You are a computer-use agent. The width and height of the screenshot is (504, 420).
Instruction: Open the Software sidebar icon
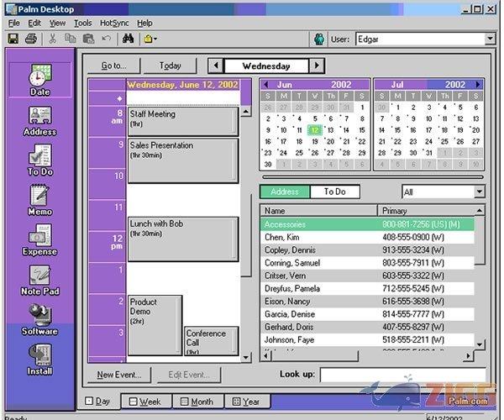(x=39, y=320)
